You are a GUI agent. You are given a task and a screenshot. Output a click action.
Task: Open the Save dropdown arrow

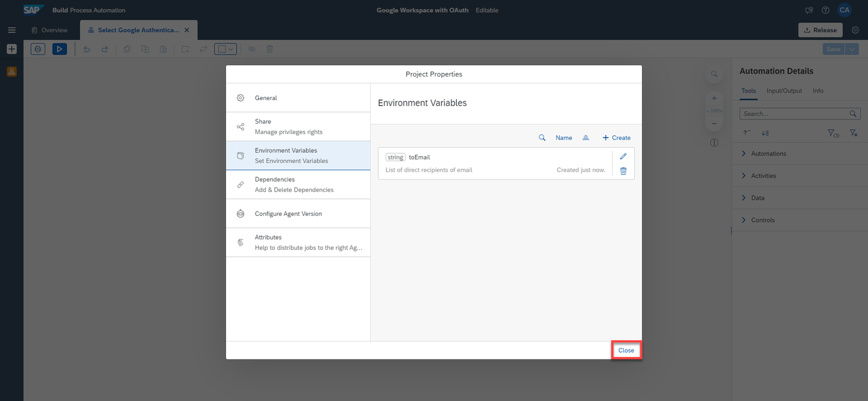[x=852, y=49]
